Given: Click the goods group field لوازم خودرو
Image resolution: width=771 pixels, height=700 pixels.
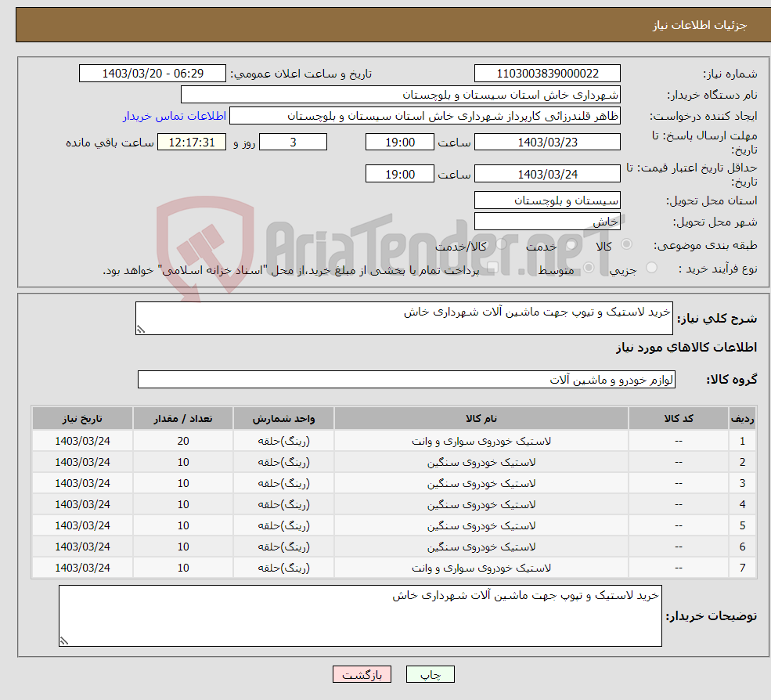Looking at the screenshot, I should click(x=407, y=379).
